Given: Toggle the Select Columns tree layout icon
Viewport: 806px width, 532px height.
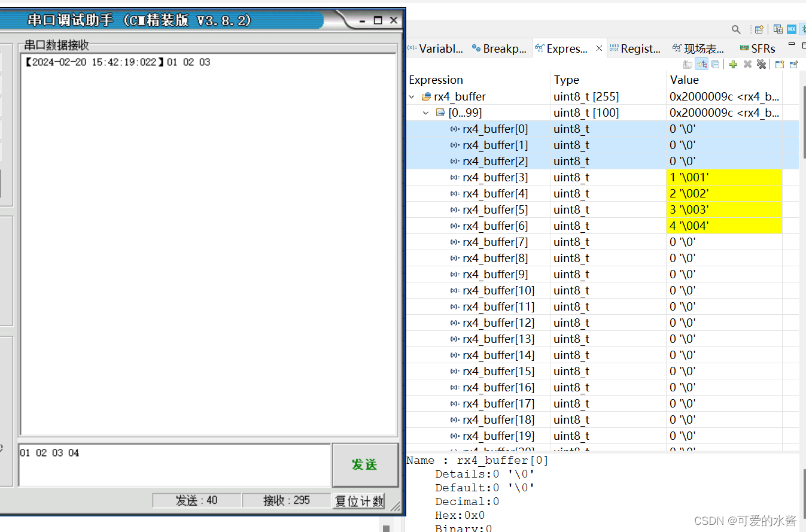Looking at the screenshot, I should click(x=702, y=64).
